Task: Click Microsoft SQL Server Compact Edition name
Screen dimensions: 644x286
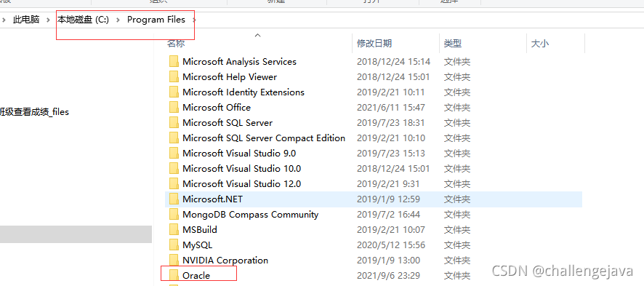Action: coord(264,138)
